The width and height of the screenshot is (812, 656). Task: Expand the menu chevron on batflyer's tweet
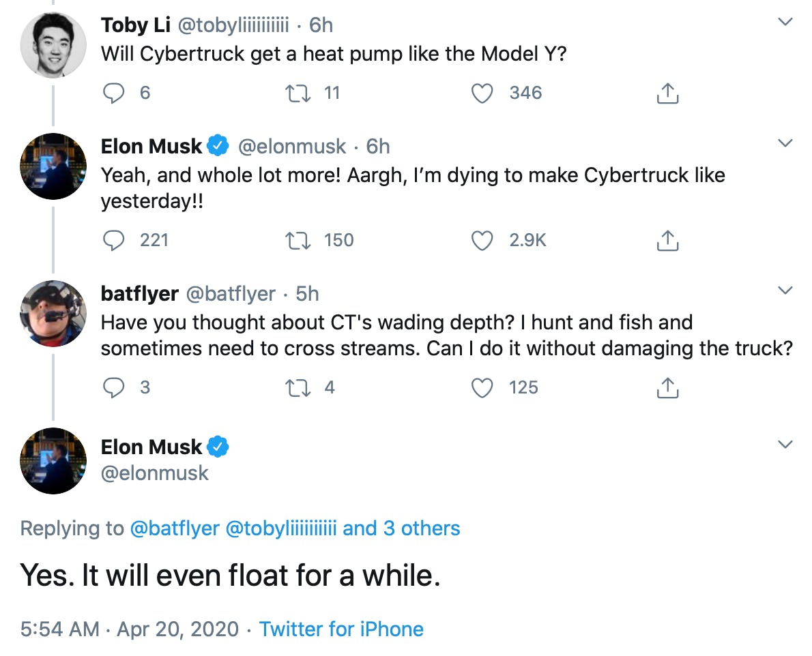[785, 290]
